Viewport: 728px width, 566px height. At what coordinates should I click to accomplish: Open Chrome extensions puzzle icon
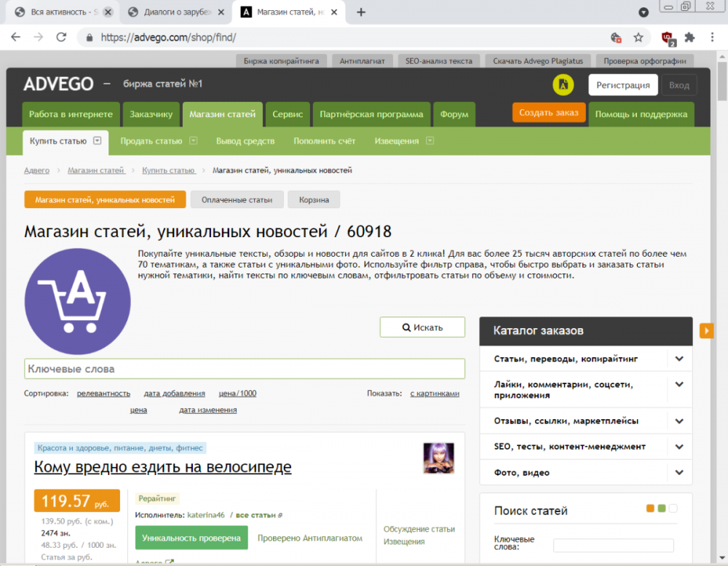tap(689, 38)
